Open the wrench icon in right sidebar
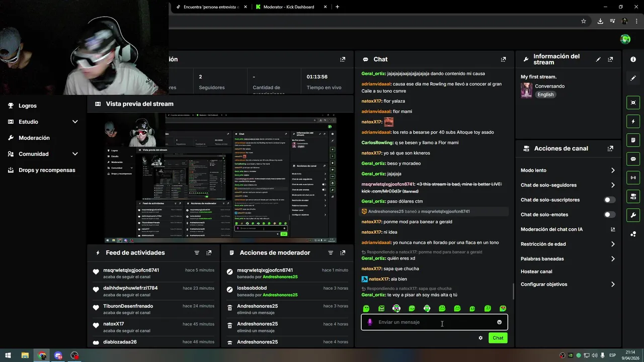Viewport: 644px width, 362px height. pyautogui.click(x=633, y=215)
